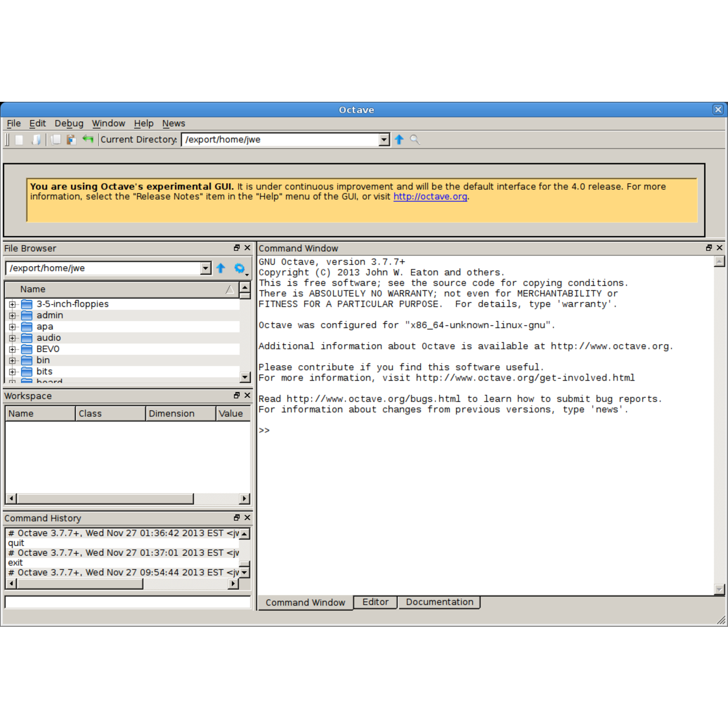Open the Current Directory dropdown list

[x=384, y=140]
